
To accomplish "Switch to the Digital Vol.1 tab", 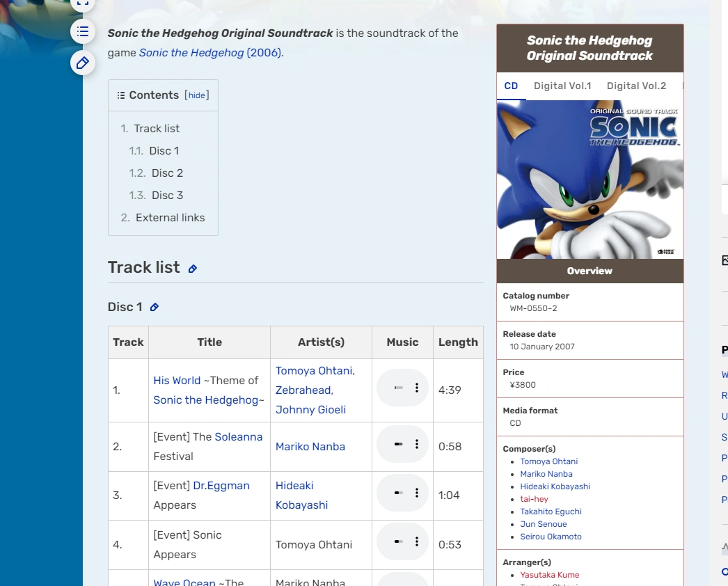I will [562, 86].
